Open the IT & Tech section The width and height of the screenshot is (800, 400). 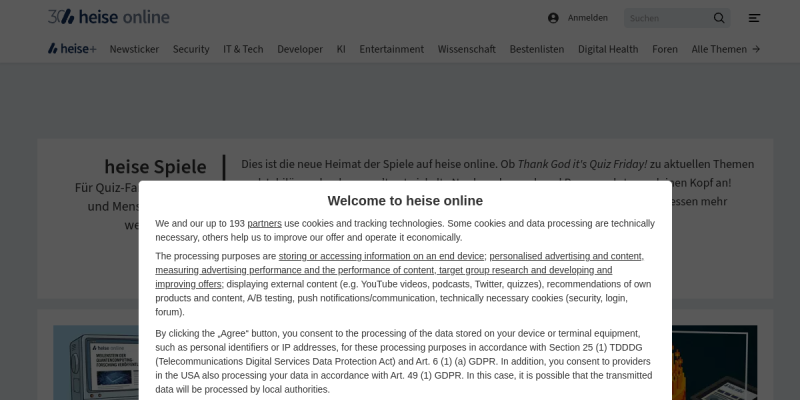(x=243, y=49)
